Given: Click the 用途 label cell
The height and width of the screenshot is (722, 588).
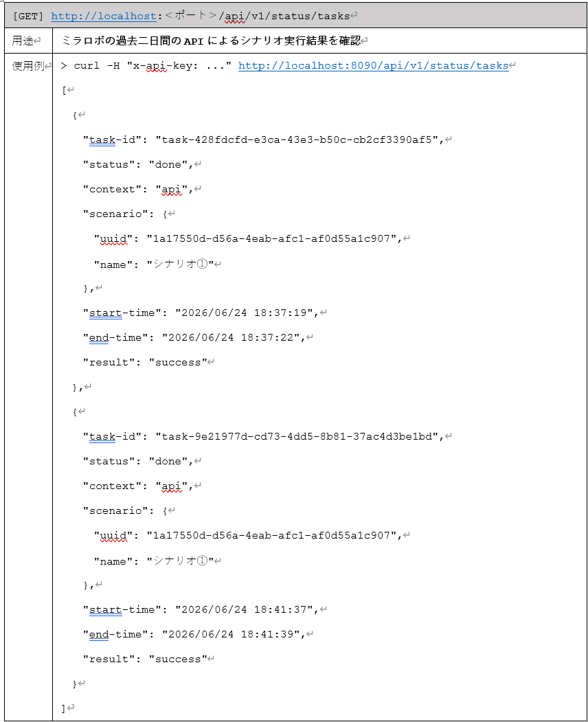Looking at the screenshot, I should point(29,41).
